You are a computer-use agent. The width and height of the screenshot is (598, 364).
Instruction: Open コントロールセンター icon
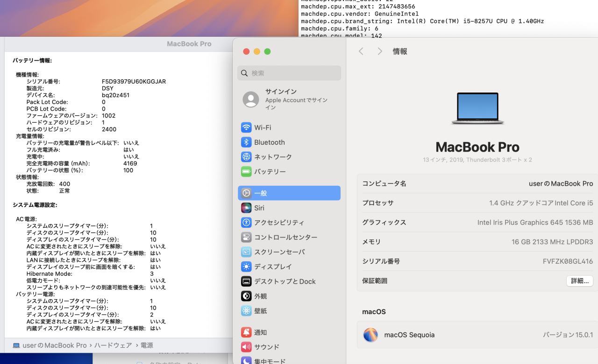246,237
